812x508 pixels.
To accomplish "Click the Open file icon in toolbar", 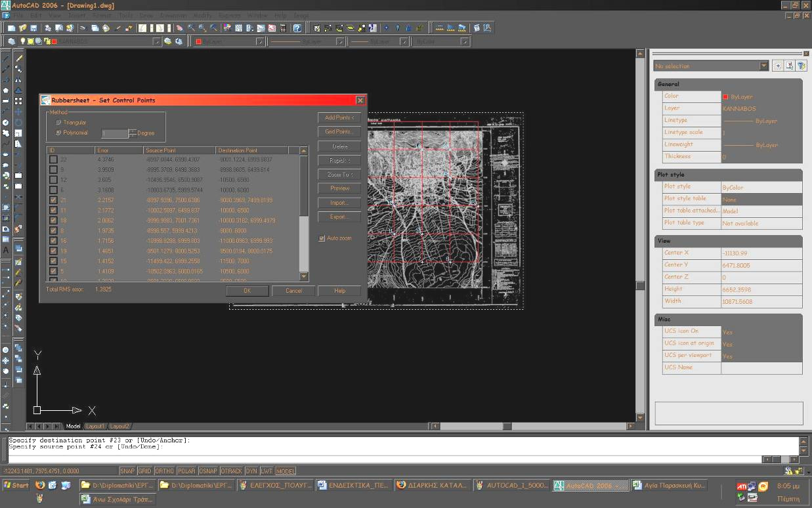I will (22, 28).
